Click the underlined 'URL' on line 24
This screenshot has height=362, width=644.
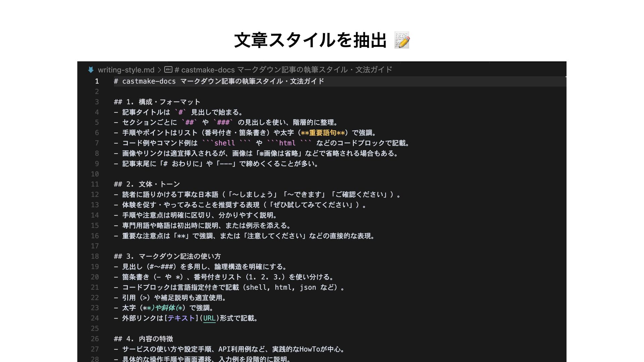click(209, 318)
